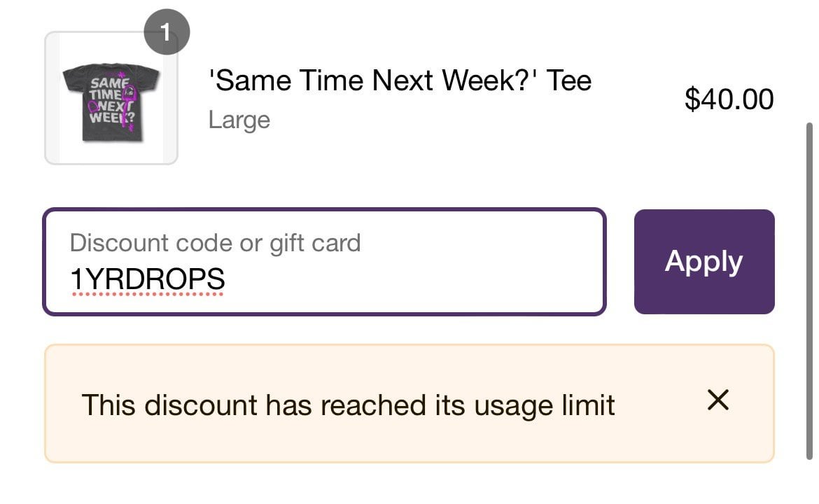819x504 pixels.
Task: Click the words 'This discount' in the warning
Action: click(x=169, y=405)
